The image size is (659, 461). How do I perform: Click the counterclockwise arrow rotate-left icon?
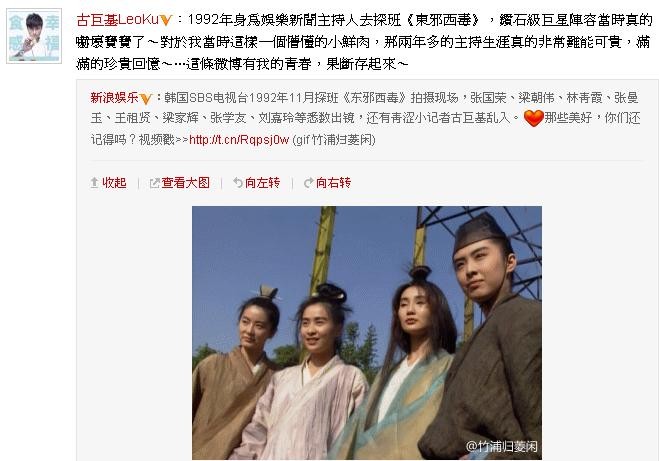[x=238, y=183]
